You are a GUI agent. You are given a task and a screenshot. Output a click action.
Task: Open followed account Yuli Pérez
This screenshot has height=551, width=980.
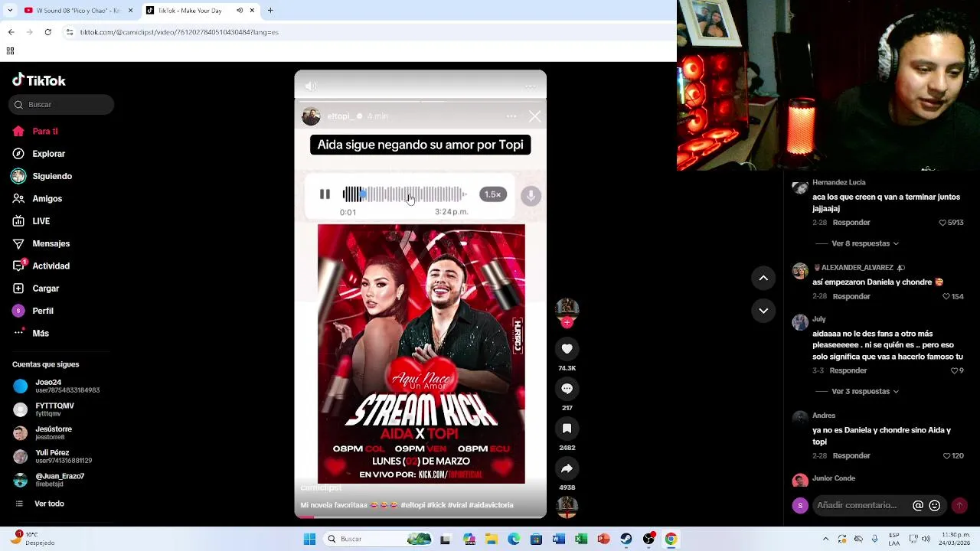(x=52, y=456)
